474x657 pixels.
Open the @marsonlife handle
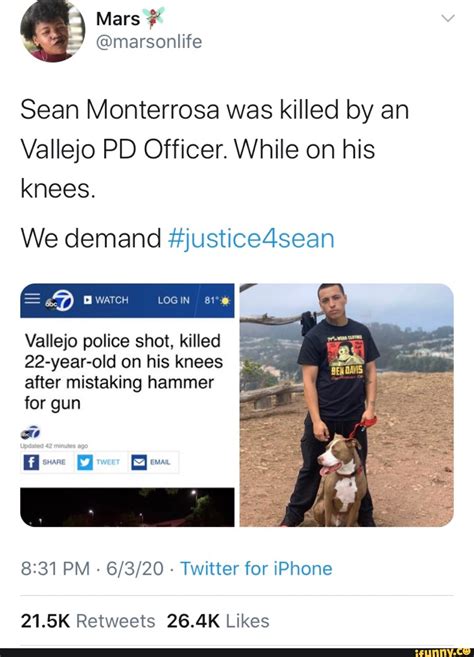(x=149, y=41)
